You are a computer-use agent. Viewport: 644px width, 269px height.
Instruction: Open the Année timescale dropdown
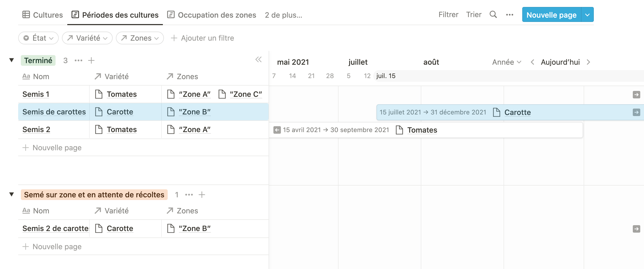click(506, 62)
